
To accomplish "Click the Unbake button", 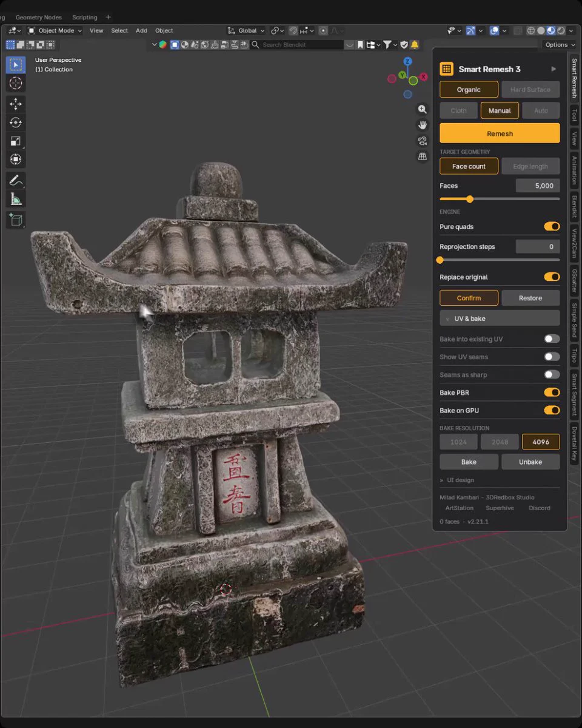I will pos(530,462).
